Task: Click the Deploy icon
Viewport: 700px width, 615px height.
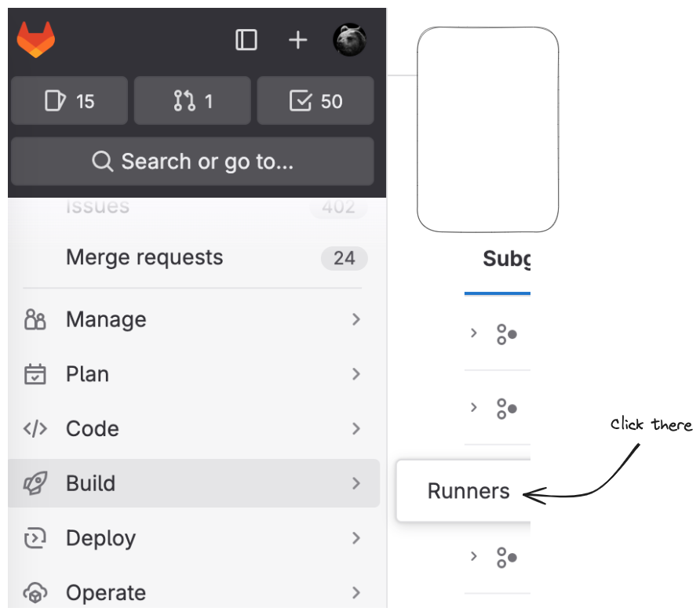Action: coord(35,538)
